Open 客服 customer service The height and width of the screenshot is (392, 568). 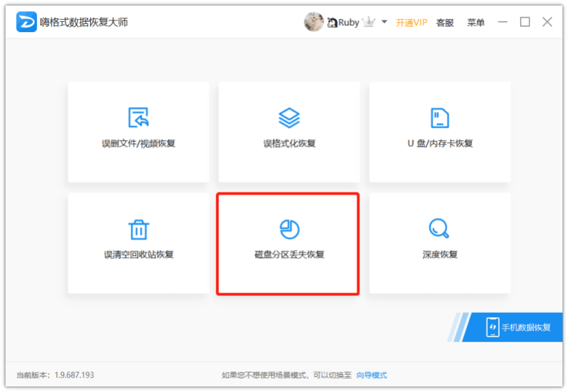[x=445, y=23]
